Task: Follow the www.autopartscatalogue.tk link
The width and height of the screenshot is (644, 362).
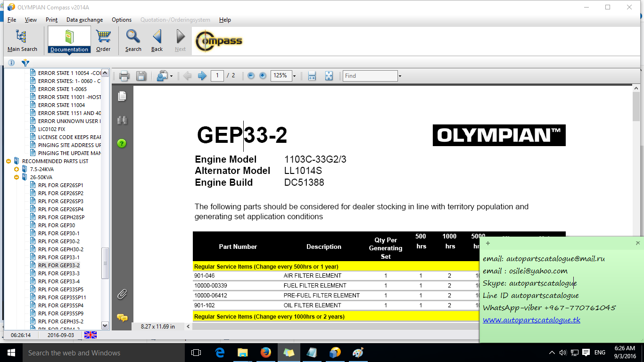Action: [x=532, y=319]
